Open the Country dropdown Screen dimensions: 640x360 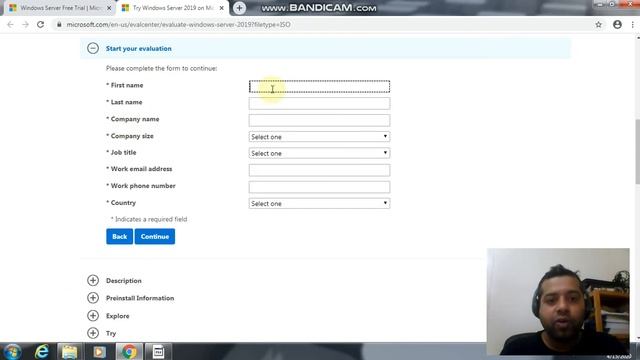[x=319, y=203]
